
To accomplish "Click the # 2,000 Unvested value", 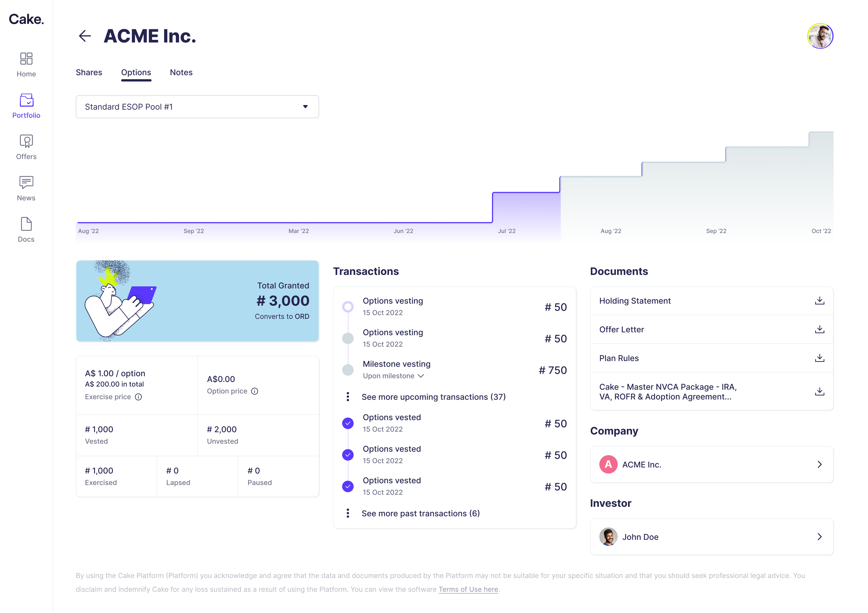I will 222,429.
